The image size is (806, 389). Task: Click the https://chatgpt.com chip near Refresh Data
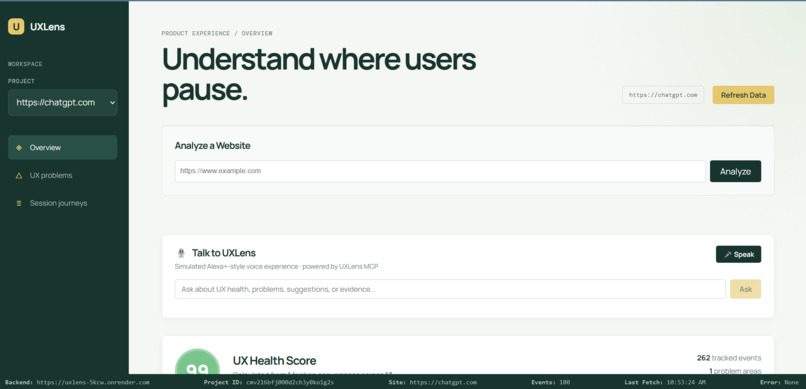tap(663, 95)
